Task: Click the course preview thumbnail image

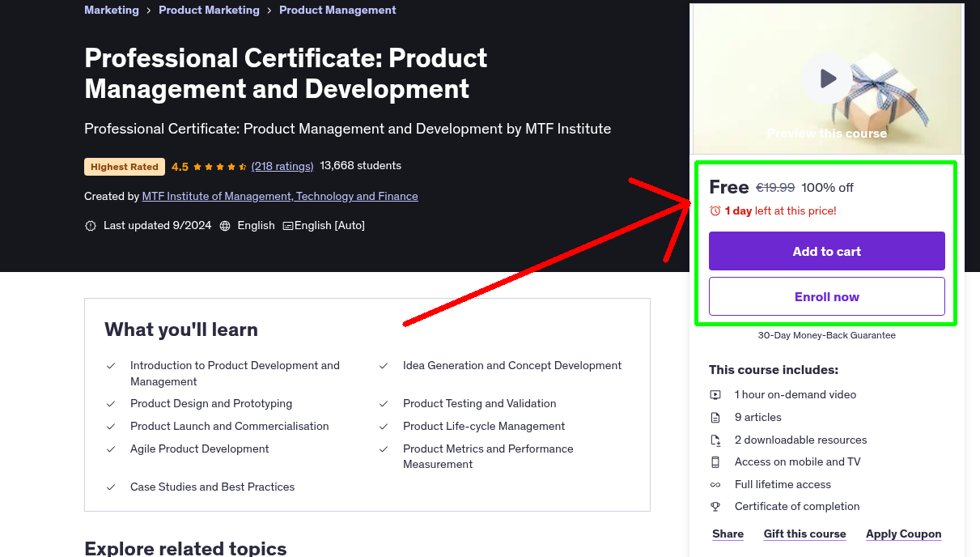Action: point(827,79)
